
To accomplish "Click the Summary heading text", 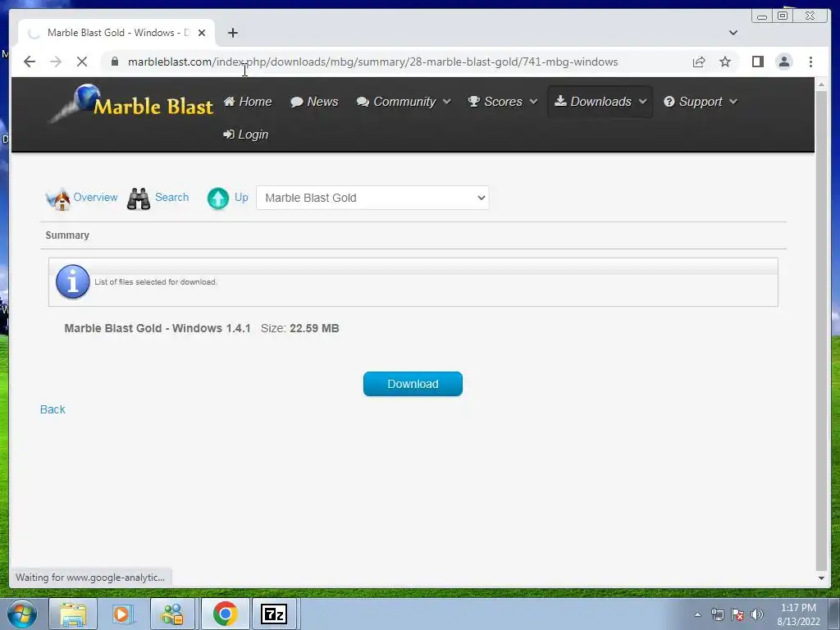I will point(67,235).
